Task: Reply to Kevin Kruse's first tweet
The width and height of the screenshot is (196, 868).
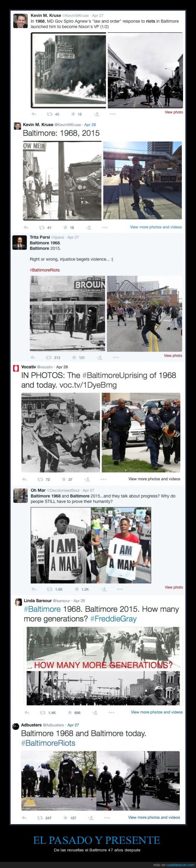Action: 33,114
